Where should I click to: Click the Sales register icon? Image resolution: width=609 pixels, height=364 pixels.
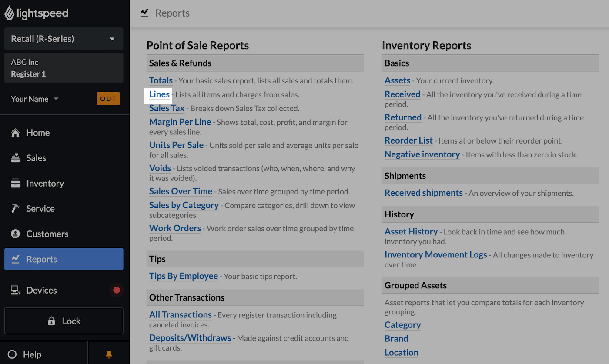click(x=15, y=158)
